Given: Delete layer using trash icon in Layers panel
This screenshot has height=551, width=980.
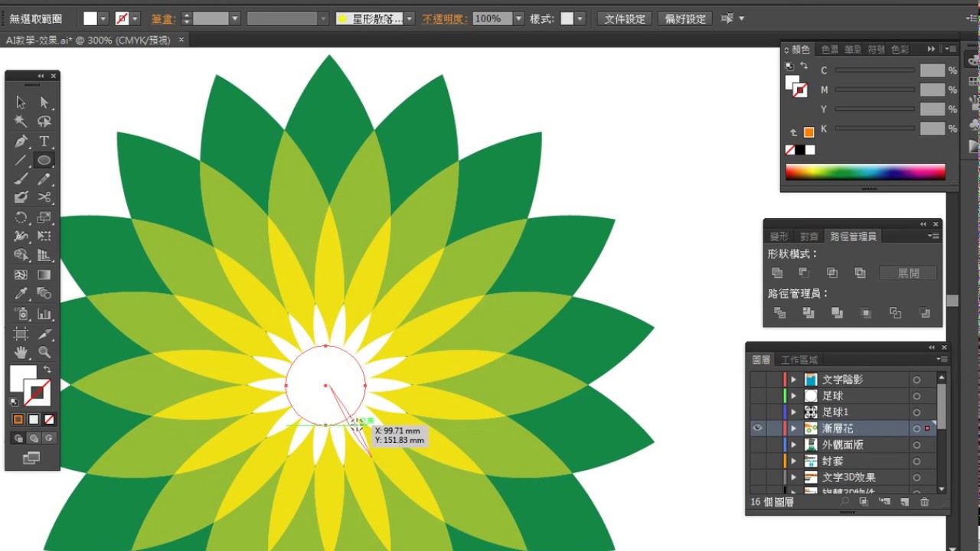Looking at the screenshot, I should point(924,502).
